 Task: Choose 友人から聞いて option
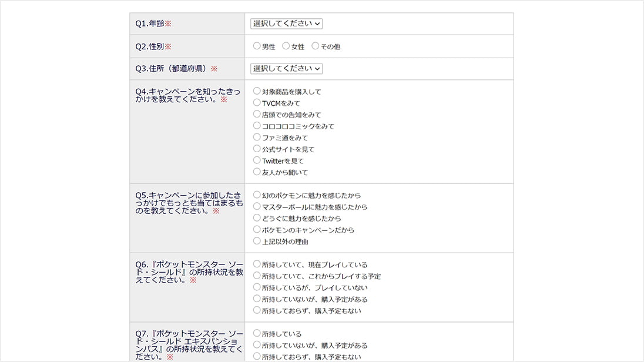point(257,172)
